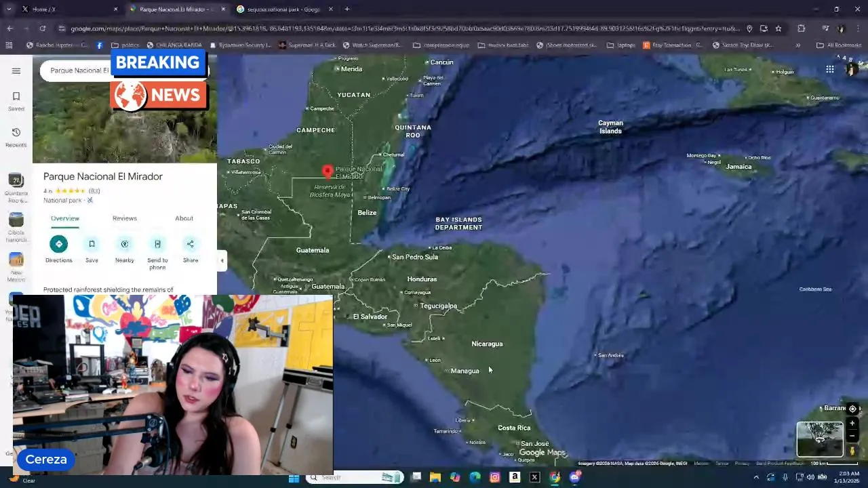Viewport: 868px width, 488px height.
Task: Zoom in with the plus button
Action: 852,424
